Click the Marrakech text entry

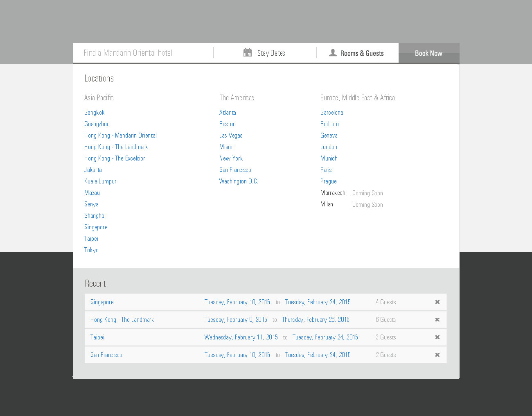tap(333, 193)
